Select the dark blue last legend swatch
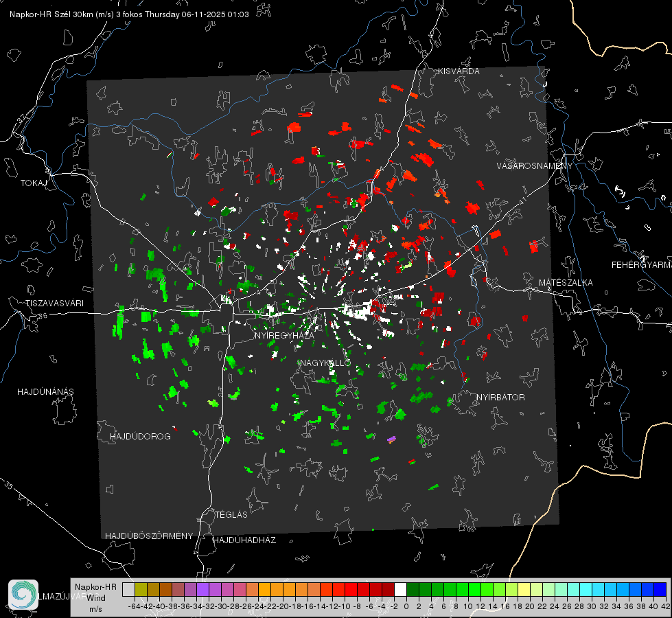This screenshot has height=618, width=672. 660,589
